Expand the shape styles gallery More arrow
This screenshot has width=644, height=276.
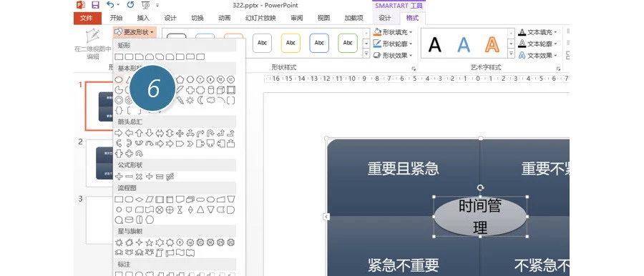coord(366,54)
